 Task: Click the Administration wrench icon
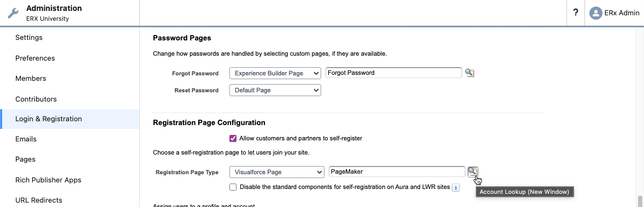13,14
